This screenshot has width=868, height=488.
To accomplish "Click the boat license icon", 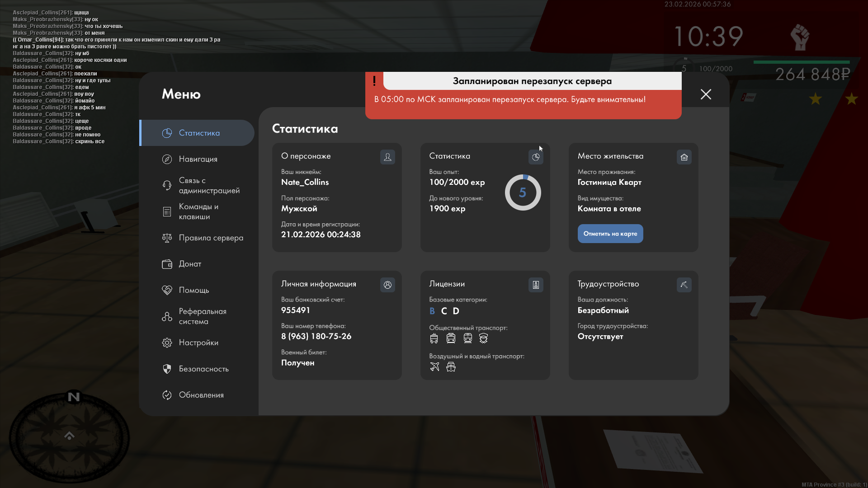I will pyautogui.click(x=451, y=367).
